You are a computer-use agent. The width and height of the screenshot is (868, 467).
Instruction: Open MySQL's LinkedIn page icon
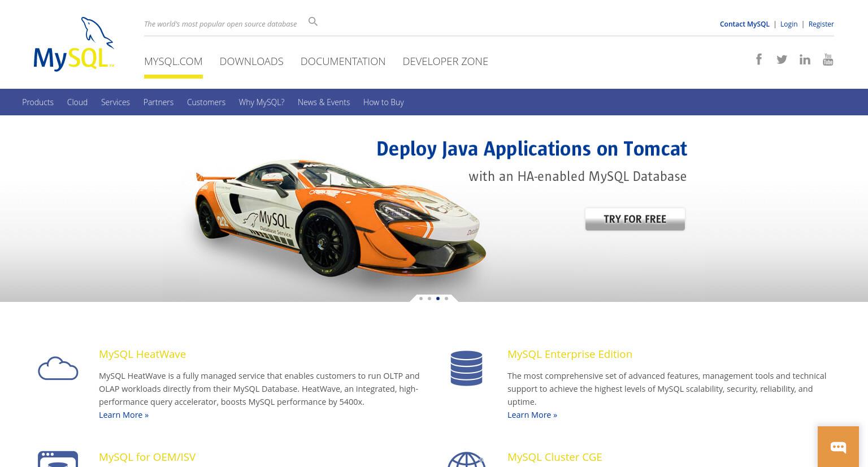[x=805, y=59]
